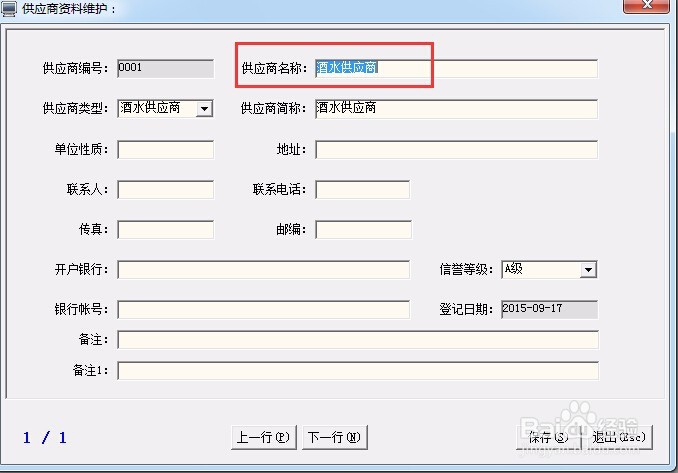
Task: Click the 备注 input field
Action: 358,340
